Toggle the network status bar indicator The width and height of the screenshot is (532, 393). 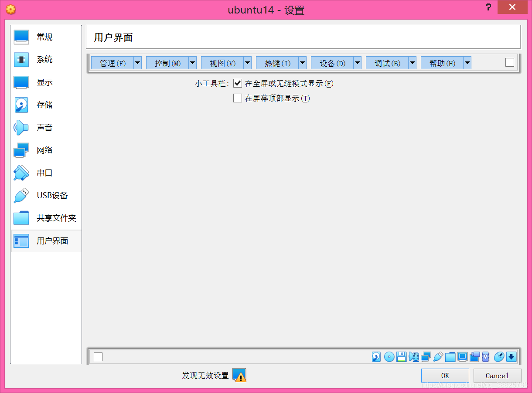point(426,357)
